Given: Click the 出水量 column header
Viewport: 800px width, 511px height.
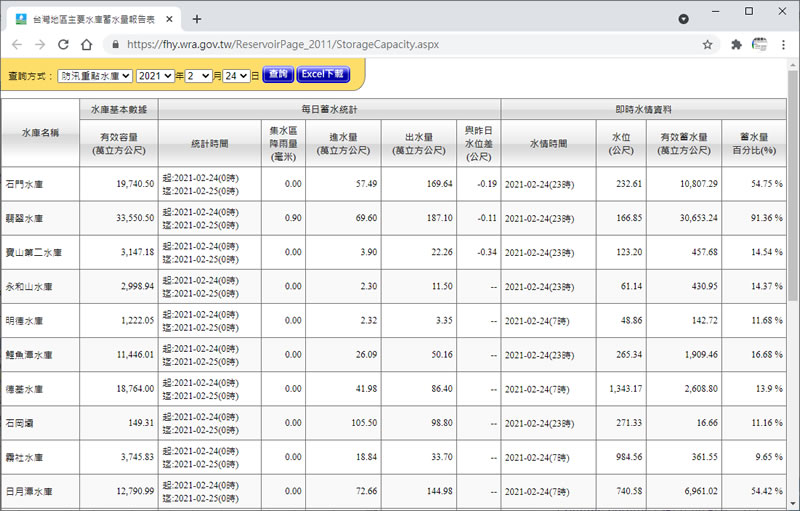Looking at the screenshot, I should (419, 144).
